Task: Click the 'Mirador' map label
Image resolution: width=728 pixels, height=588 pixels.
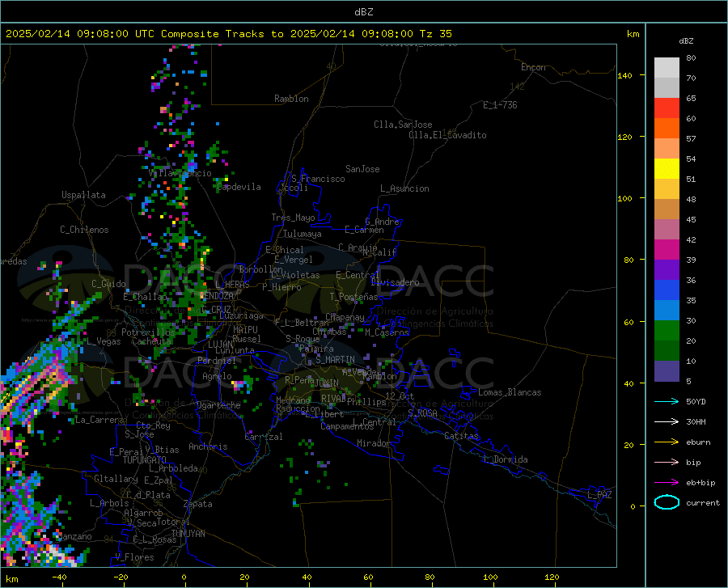Action: click(374, 443)
